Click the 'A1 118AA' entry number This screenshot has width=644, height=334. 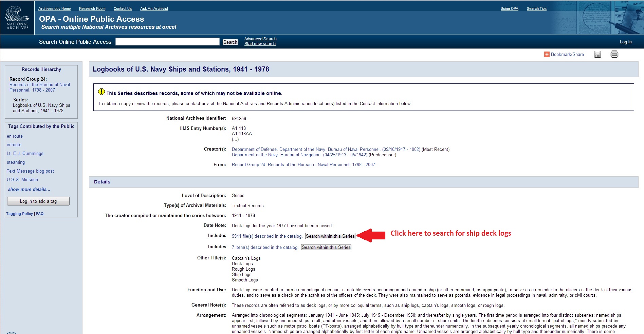(242, 134)
